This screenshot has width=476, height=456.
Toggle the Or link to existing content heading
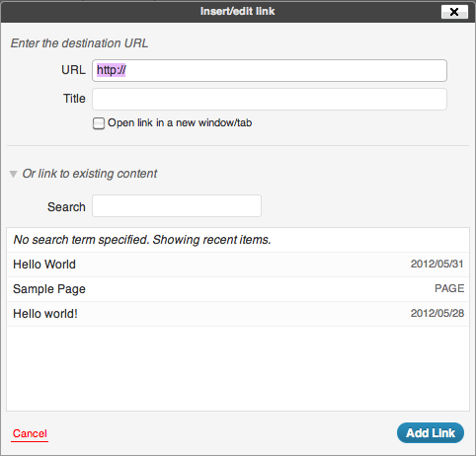90,174
